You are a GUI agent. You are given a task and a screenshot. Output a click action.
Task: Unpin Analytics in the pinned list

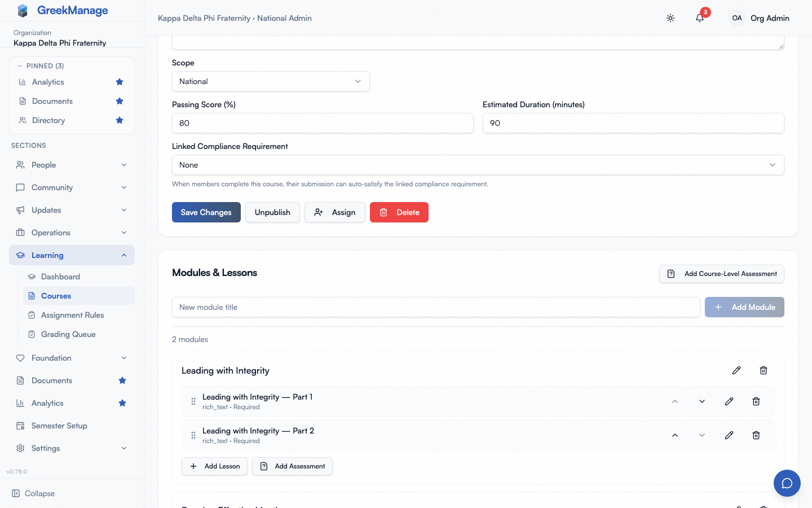tap(120, 82)
